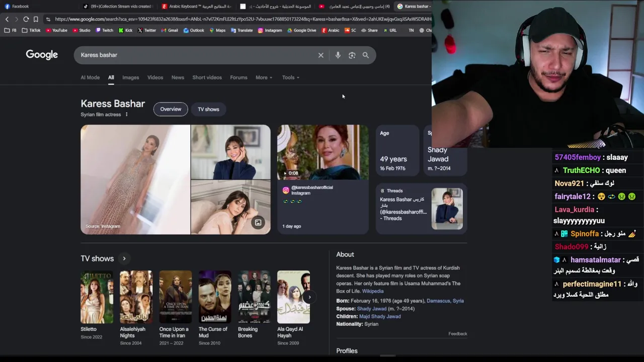Select the Images search tab

[130, 77]
